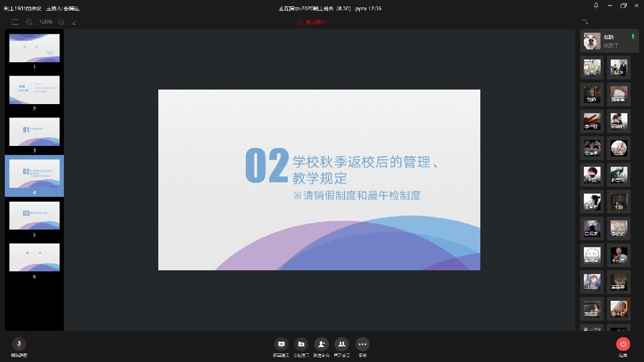Select the white round cartoon face participant
Image resolution: width=644 pixels, height=362 pixels.
pos(592,255)
